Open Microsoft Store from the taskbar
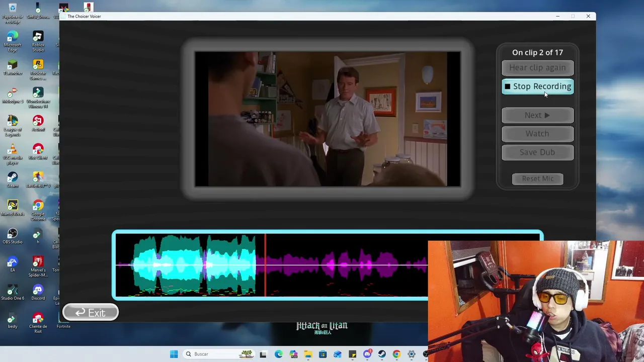The width and height of the screenshot is (644, 362). [x=323, y=354]
